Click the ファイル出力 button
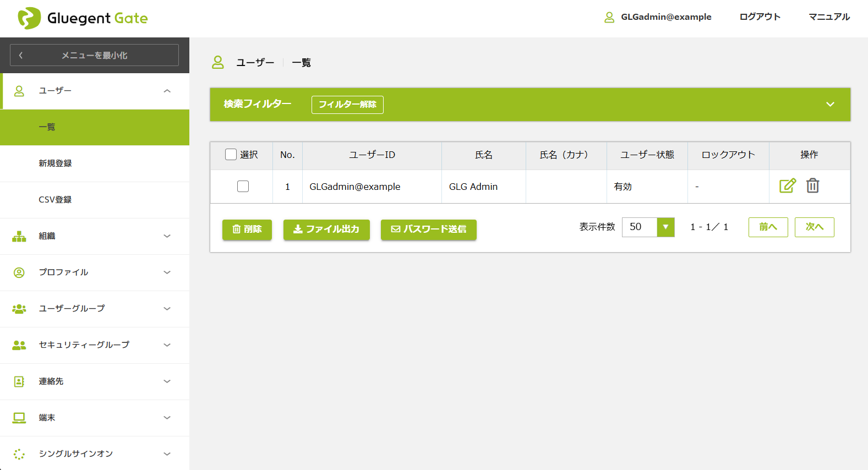Viewport: 868px width, 470px height. [326, 229]
